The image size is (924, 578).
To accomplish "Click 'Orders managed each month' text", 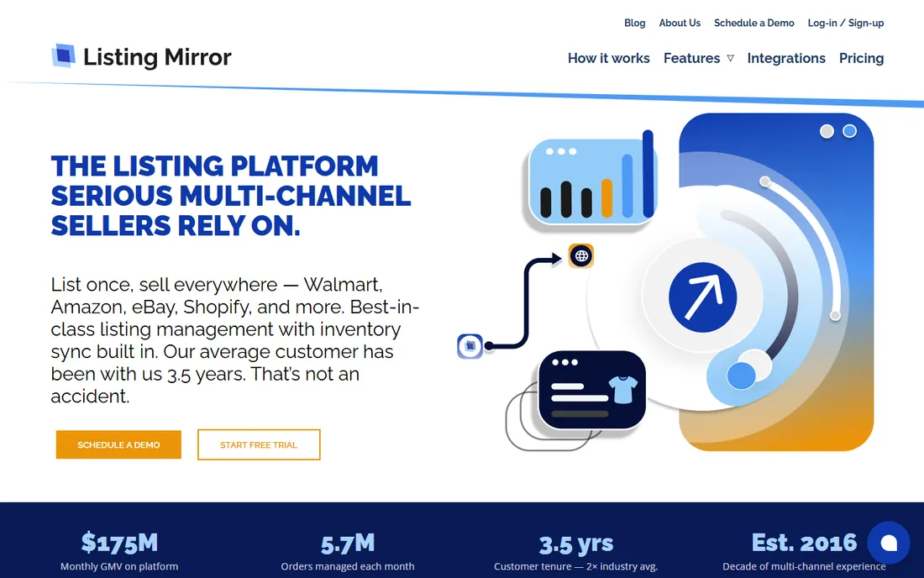I will coord(348,566).
